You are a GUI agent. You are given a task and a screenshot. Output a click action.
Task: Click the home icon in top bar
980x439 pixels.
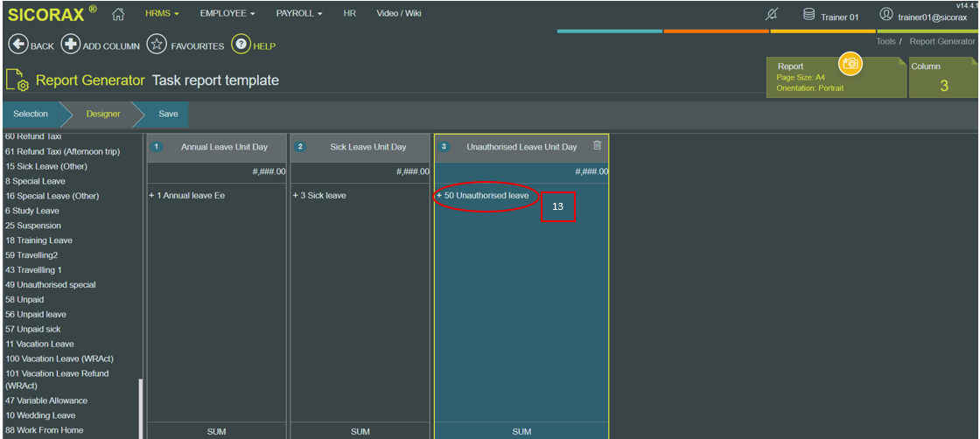(x=118, y=14)
